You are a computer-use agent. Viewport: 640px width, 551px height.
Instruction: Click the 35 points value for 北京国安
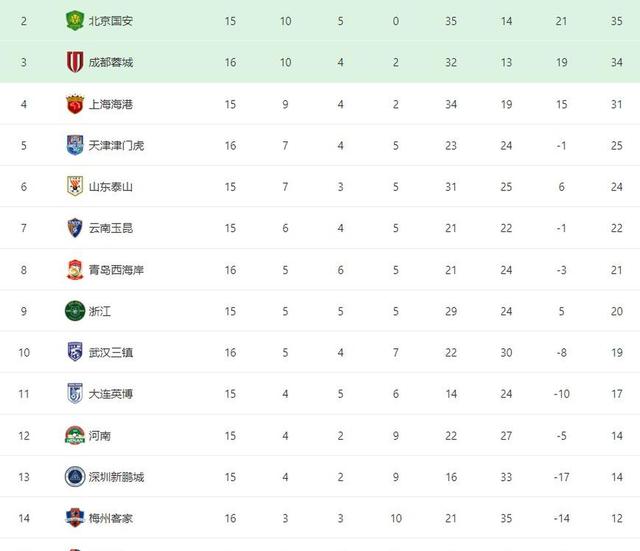[x=617, y=20]
